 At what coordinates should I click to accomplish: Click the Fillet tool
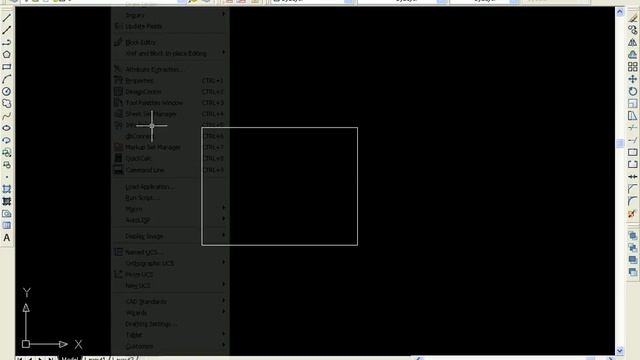633,201
